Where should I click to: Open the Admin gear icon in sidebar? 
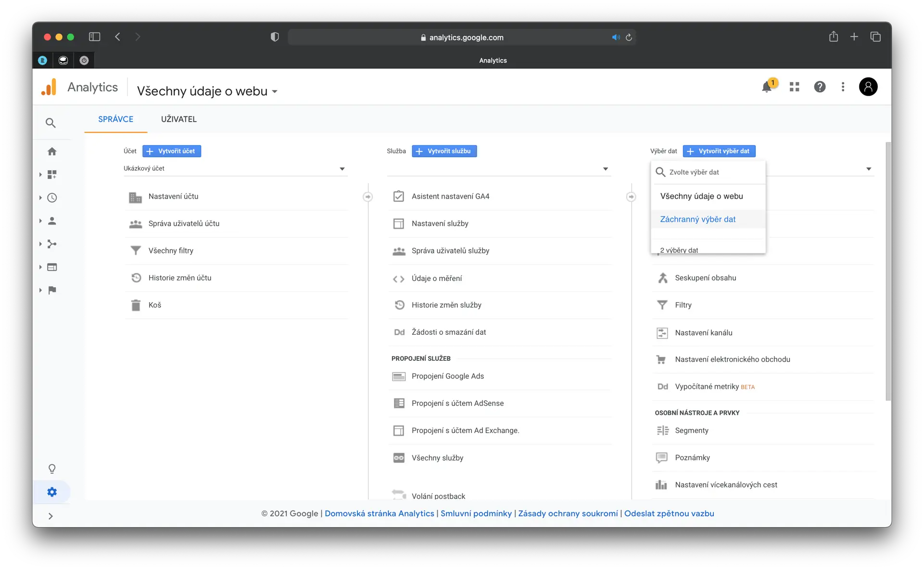point(52,492)
